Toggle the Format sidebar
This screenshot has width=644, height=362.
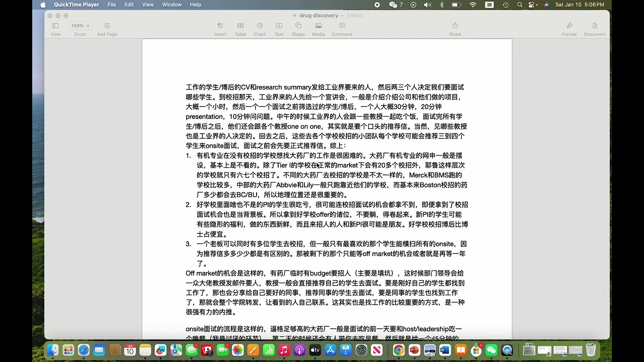click(x=570, y=29)
